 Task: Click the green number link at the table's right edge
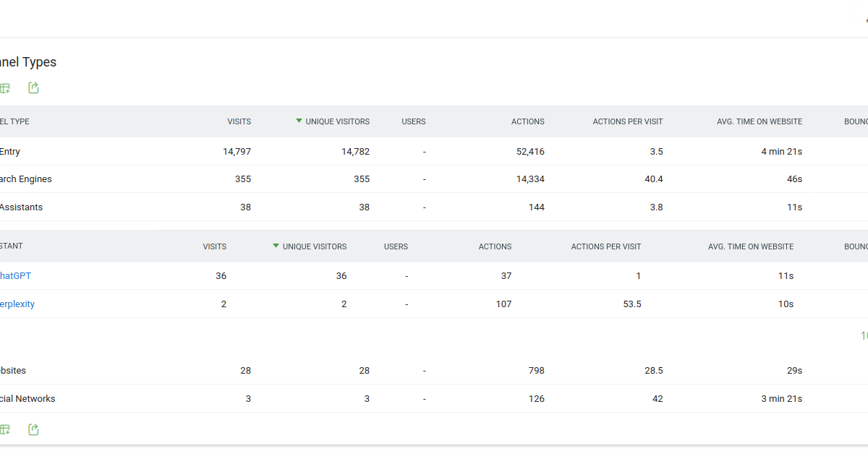(x=864, y=335)
